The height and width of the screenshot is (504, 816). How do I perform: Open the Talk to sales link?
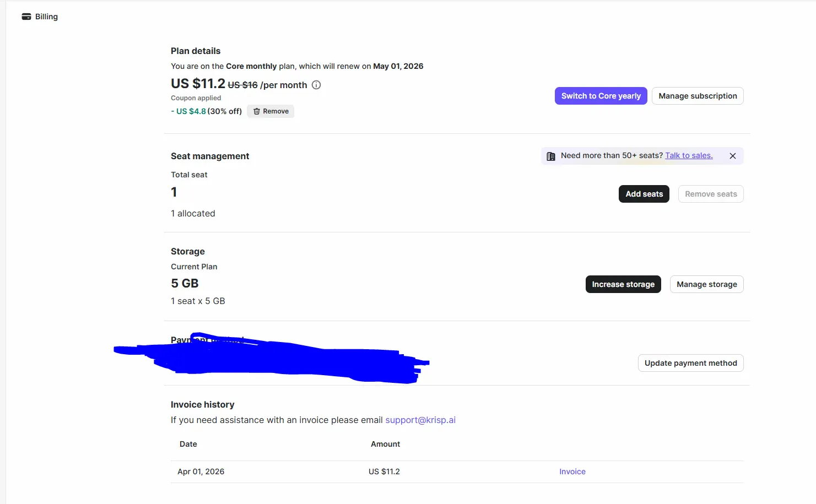(x=689, y=155)
